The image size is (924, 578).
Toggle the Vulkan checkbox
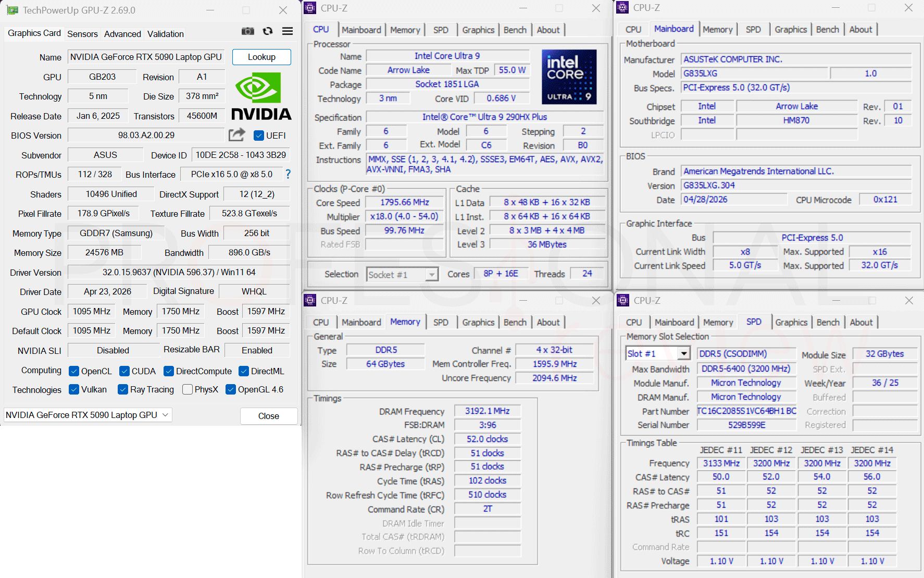point(74,389)
